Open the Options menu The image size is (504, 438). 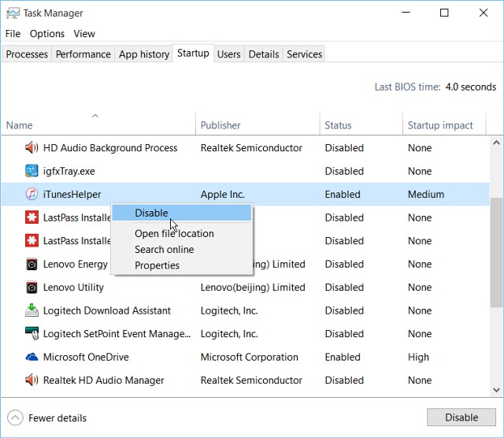tap(47, 33)
